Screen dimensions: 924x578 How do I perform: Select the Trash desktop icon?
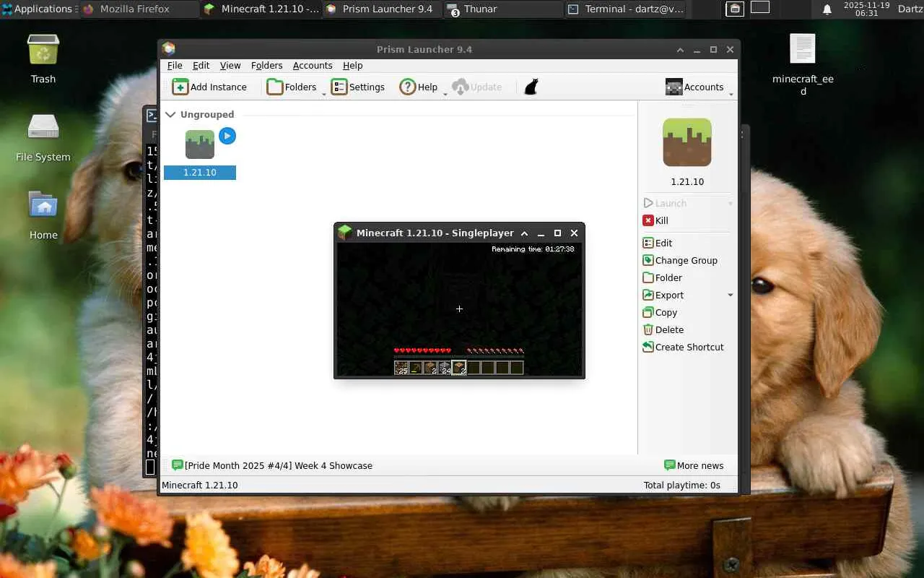(43, 59)
